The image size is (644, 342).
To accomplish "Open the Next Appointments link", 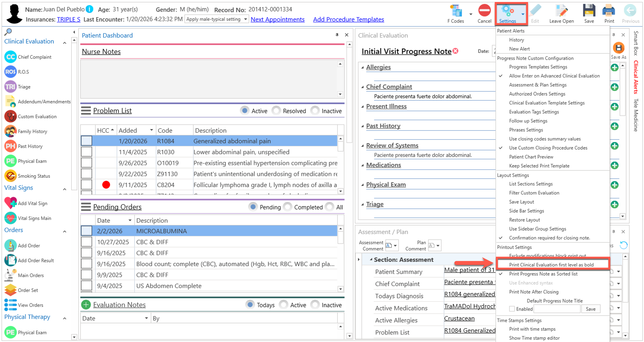I will 277,20.
